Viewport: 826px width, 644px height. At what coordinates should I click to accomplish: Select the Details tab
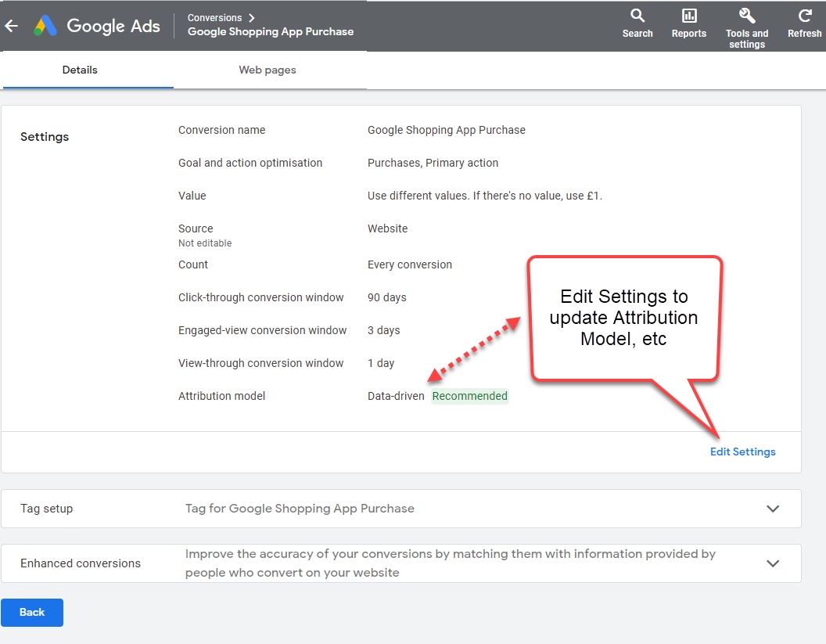(x=80, y=70)
